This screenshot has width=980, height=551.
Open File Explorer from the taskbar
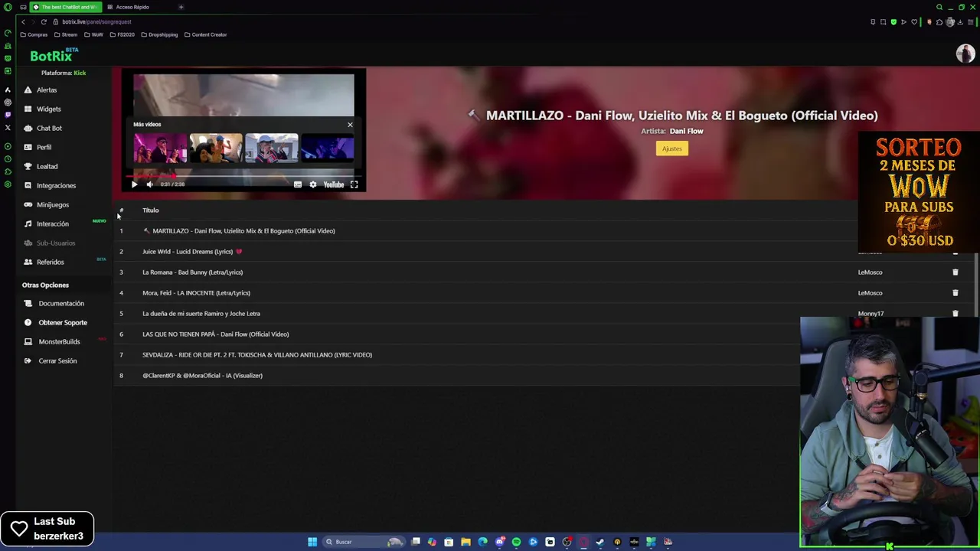click(x=465, y=542)
